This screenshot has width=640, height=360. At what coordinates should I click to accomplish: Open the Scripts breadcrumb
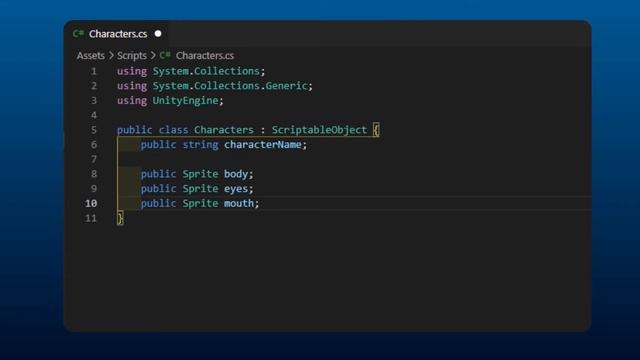131,56
